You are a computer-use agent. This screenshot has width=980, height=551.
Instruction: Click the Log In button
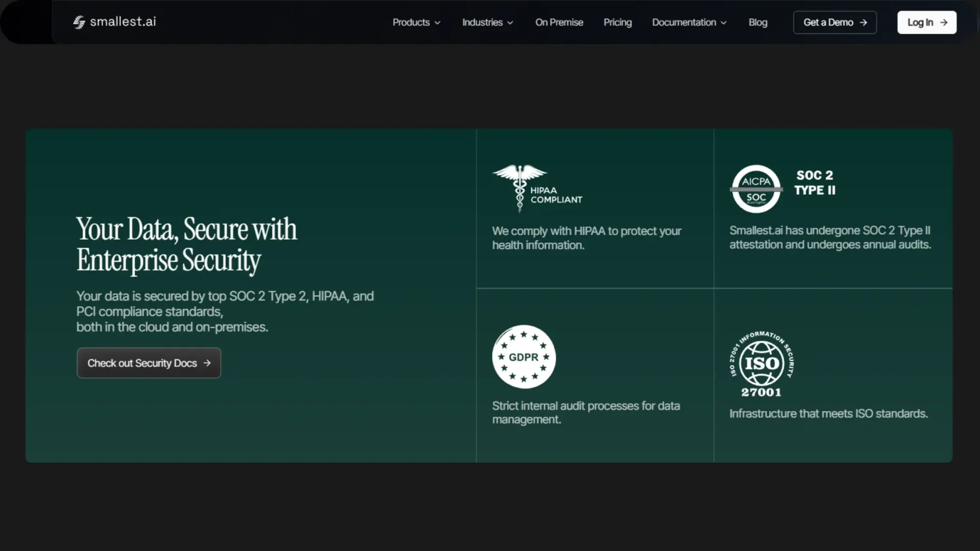tap(926, 22)
